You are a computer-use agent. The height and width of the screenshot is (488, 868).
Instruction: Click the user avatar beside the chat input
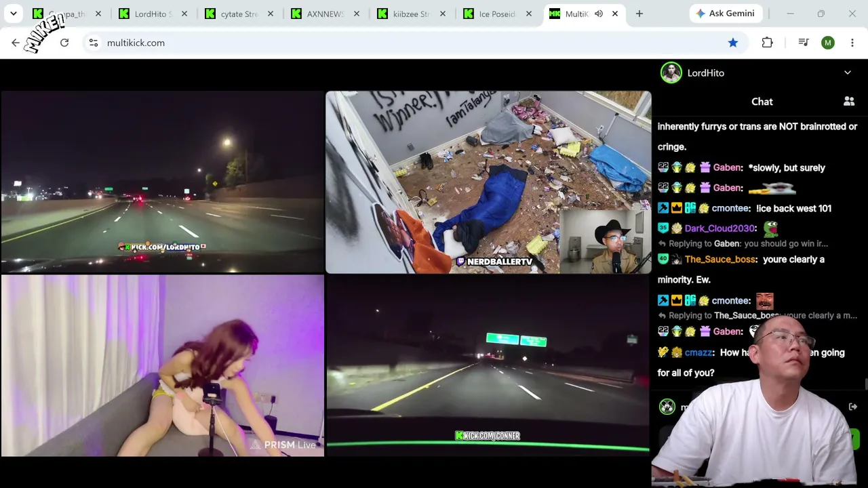point(667,407)
